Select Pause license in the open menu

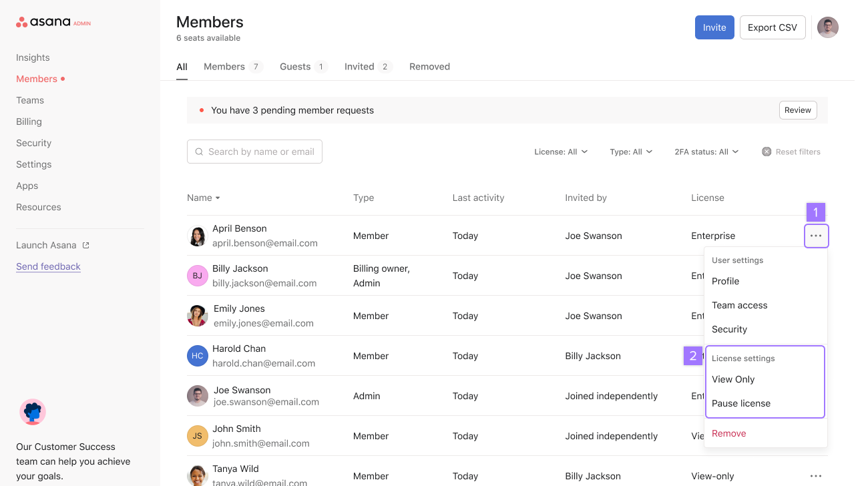(741, 403)
